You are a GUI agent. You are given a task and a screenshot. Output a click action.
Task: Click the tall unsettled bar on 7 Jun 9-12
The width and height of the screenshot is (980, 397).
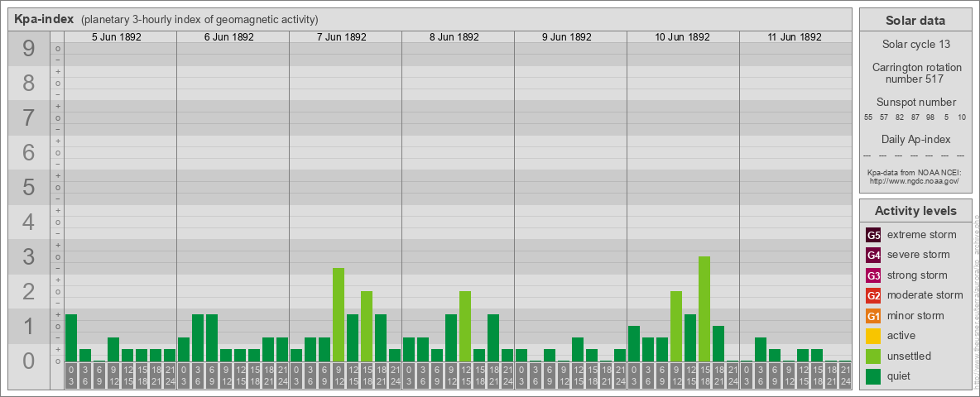pyautogui.click(x=339, y=314)
